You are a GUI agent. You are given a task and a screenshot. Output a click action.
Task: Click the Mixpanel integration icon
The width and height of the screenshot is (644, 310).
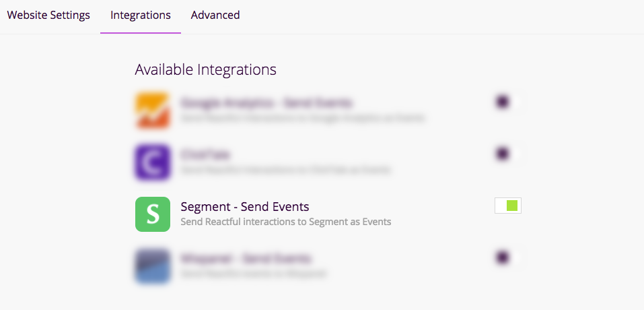coord(152,266)
